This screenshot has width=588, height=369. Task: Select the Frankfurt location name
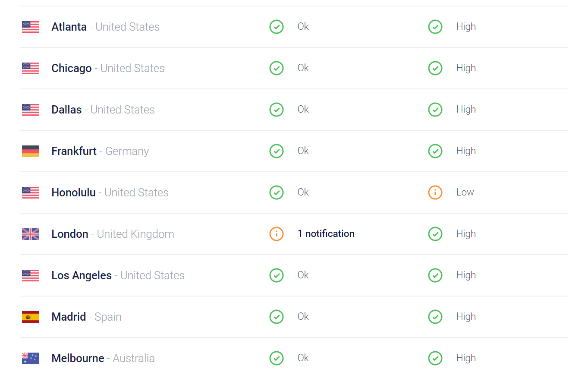(74, 151)
